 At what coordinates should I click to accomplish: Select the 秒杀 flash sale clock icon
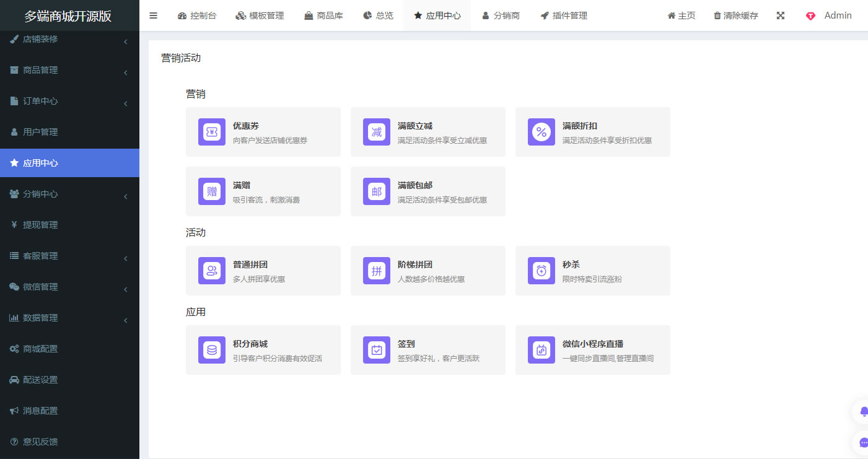[x=541, y=271]
